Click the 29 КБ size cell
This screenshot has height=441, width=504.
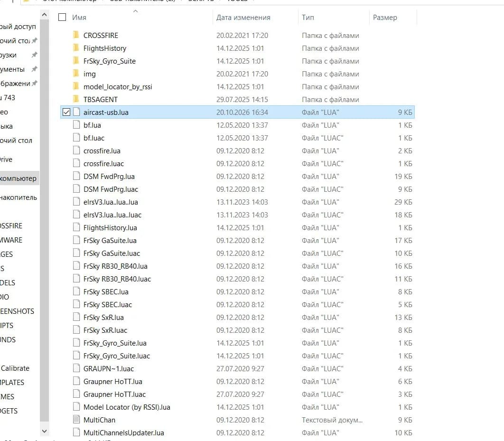click(x=403, y=202)
